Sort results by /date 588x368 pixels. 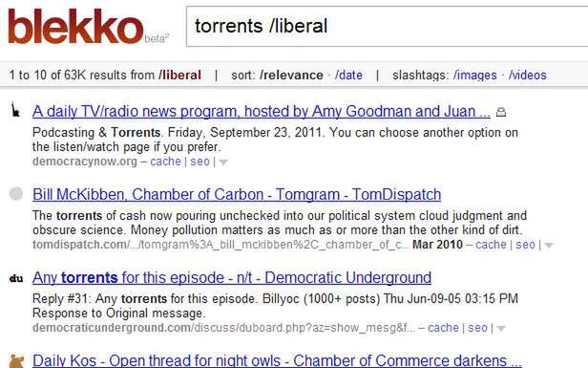pos(348,76)
